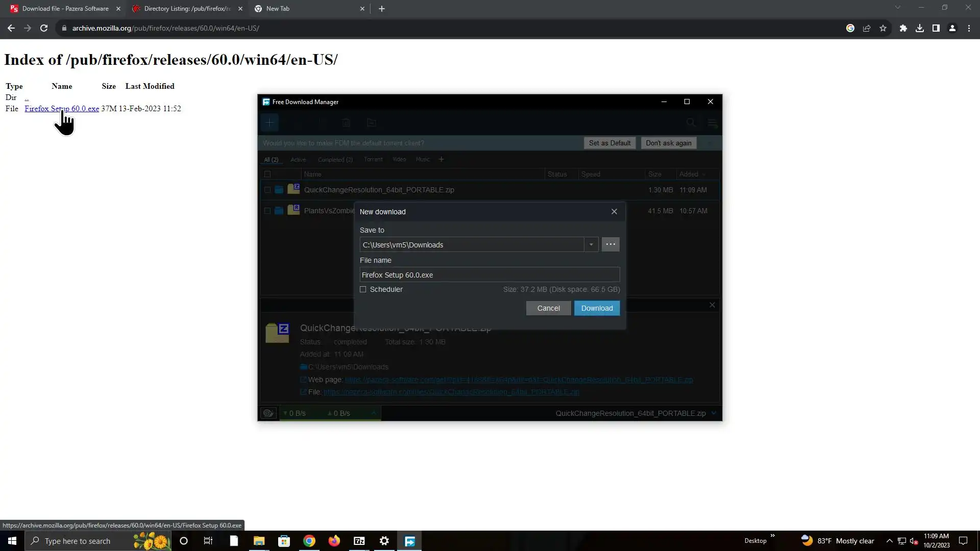The height and width of the screenshot is (551, 980).
Task: Tick checkbox for QuickChangeResolution zip row
Action: pyautogui.click(x=267, y=190)
